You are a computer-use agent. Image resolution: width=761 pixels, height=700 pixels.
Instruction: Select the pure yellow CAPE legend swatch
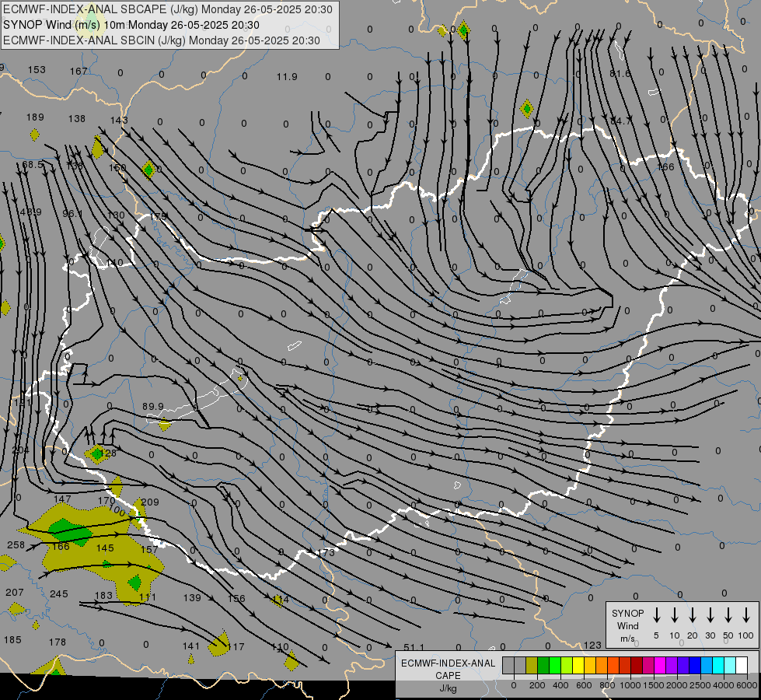578,666
